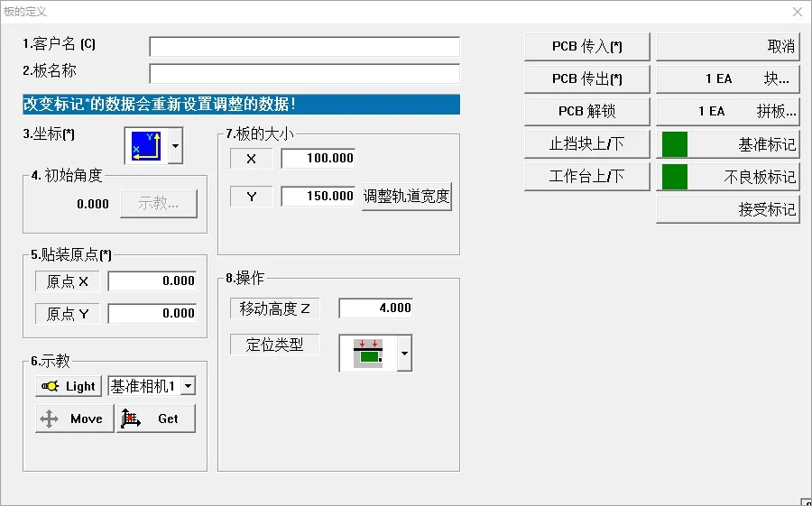Click the 客户名 customer name field

304,47
